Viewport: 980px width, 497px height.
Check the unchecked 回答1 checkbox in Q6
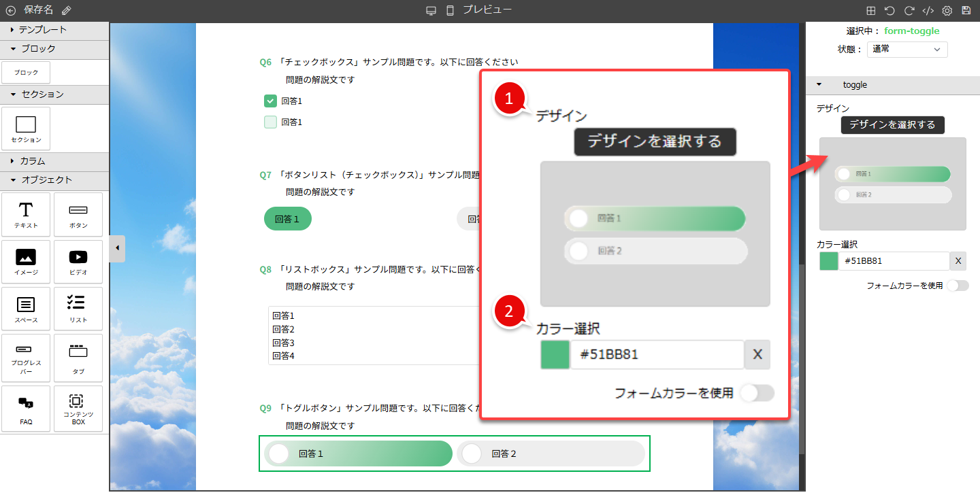(x=270, y=122)
